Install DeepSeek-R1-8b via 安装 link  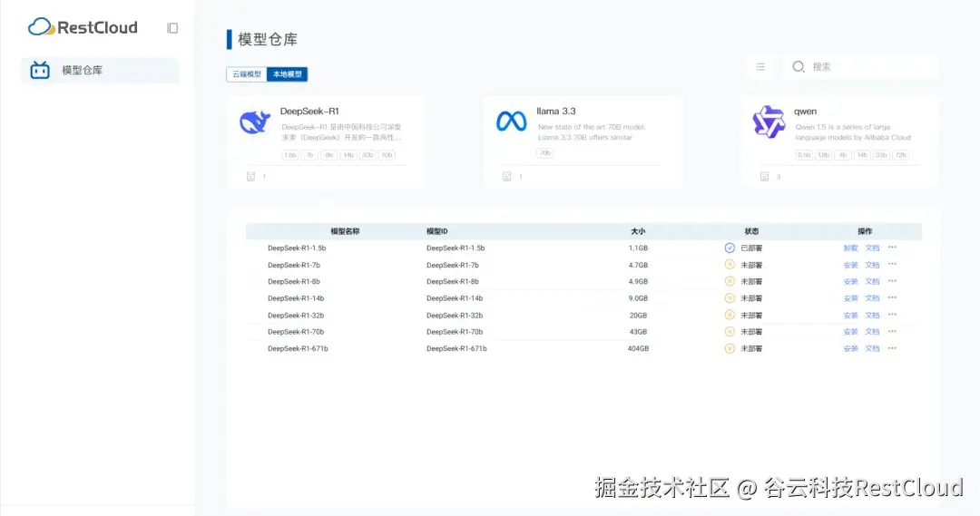click(850, 282)
